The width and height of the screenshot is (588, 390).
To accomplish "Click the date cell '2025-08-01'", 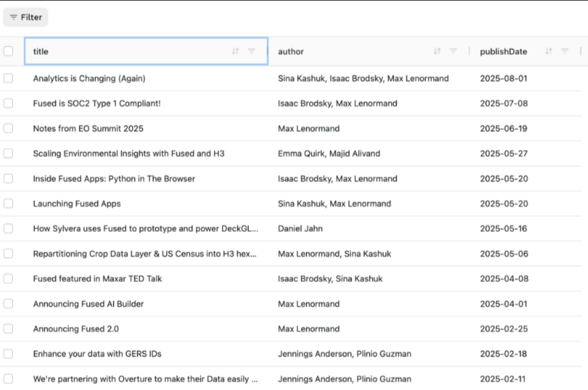I will pos(504,78).
